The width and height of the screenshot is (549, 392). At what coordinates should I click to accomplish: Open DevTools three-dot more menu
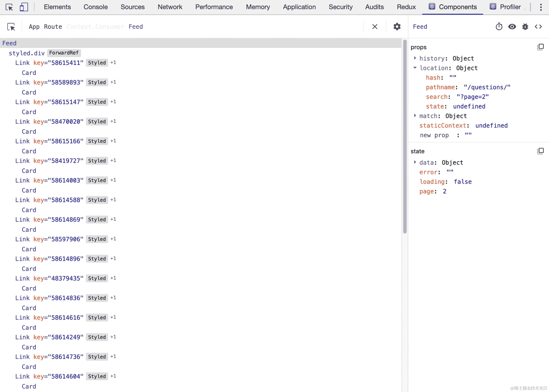coord(541,7)
